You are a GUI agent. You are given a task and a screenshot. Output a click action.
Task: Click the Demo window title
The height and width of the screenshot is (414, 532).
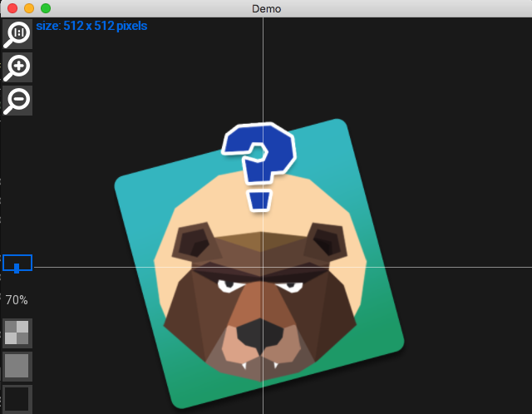point(266,8)
